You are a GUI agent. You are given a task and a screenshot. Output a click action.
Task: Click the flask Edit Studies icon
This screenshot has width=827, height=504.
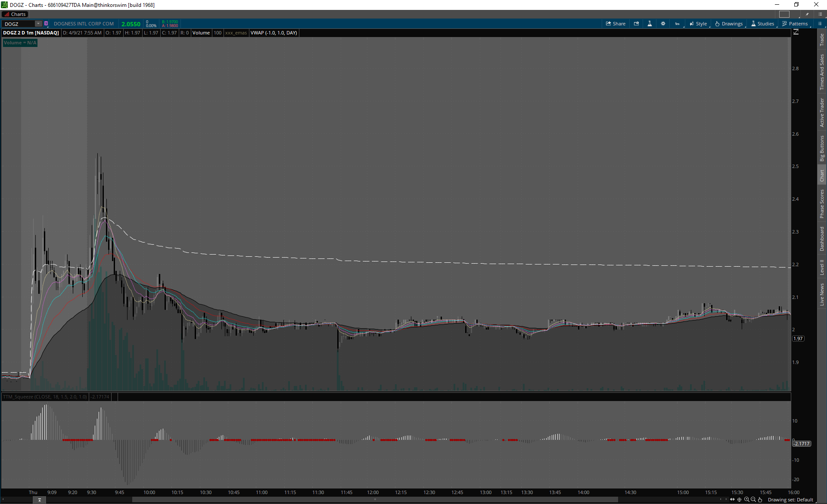(x=650, y=24)
